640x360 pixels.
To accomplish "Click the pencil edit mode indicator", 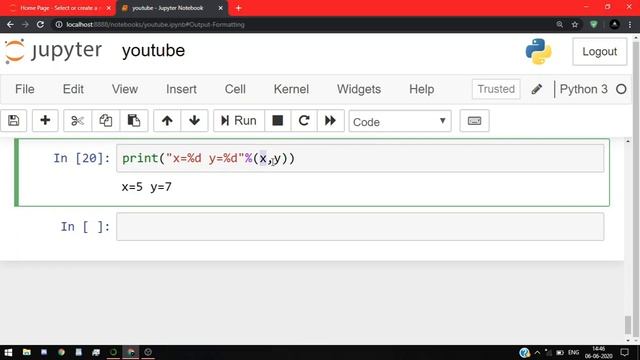I will click(x=537, y=89).
